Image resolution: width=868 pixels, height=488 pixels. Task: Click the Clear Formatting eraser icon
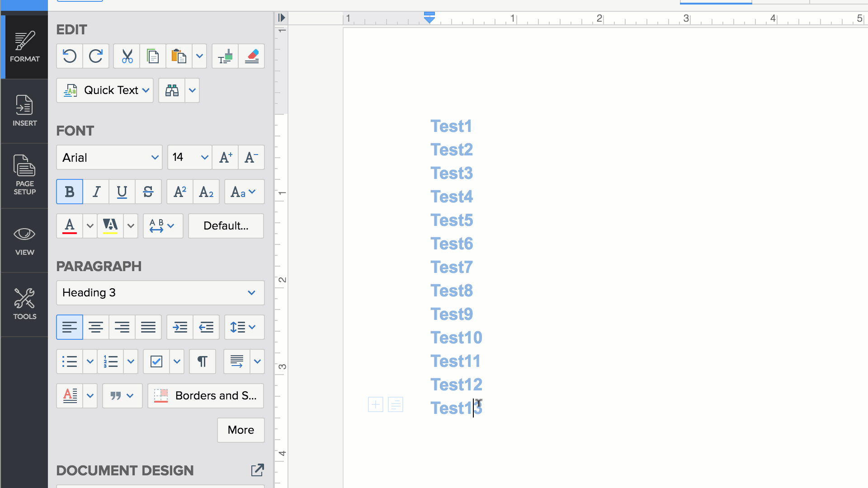tap(252, 56)
